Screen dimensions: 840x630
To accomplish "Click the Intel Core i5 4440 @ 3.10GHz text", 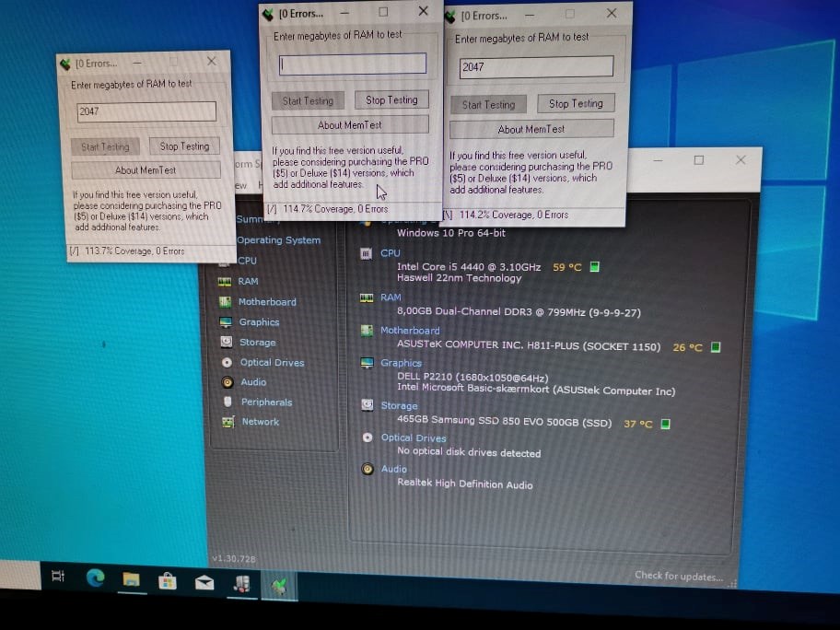I will (469, 266).
